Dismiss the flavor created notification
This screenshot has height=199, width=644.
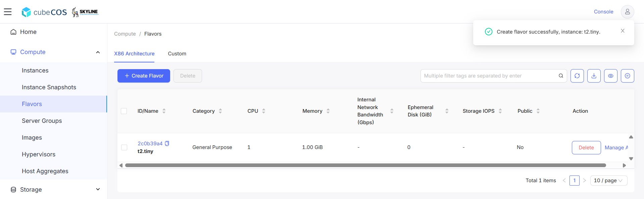623,31
